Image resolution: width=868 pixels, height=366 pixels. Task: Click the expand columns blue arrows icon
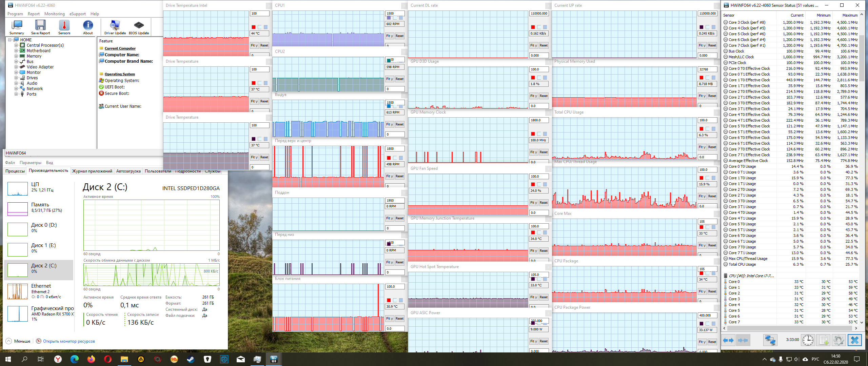point(728,340)
